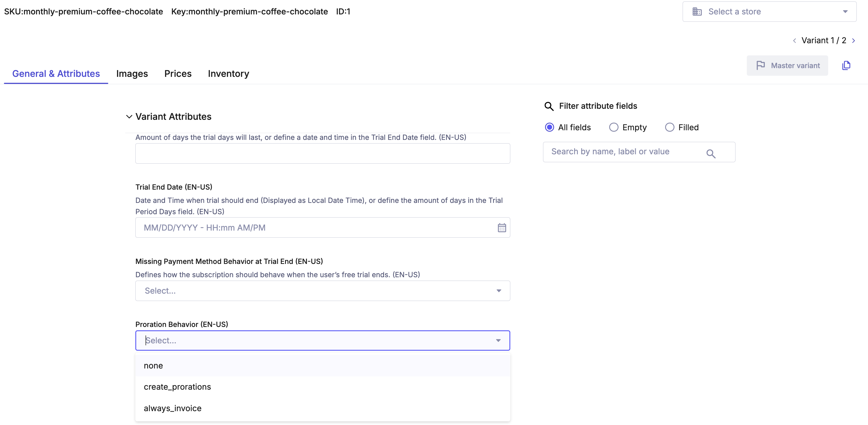
Task: Click the Search by name, label or value field
Action: (x=639, y=152)
